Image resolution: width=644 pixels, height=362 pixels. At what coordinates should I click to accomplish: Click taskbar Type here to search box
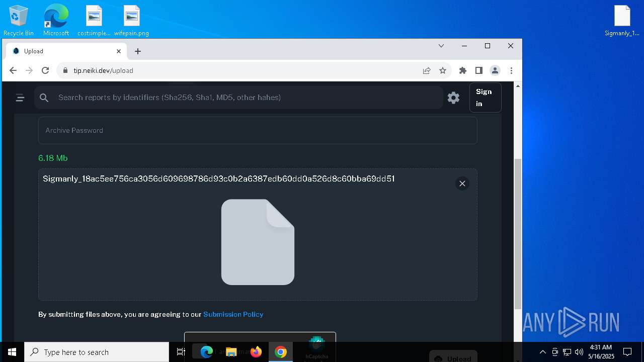click(x=97, y=352)
